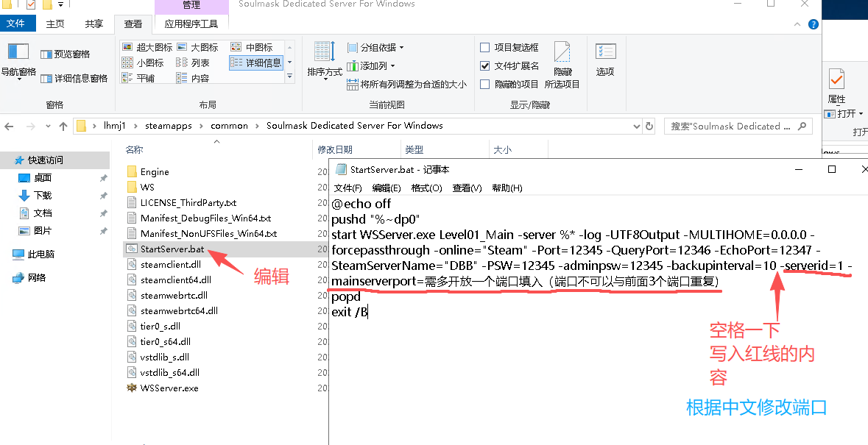Uncheck File name extensions checkbox
Viewport: 868px width, 445px height.
[485, 65]
